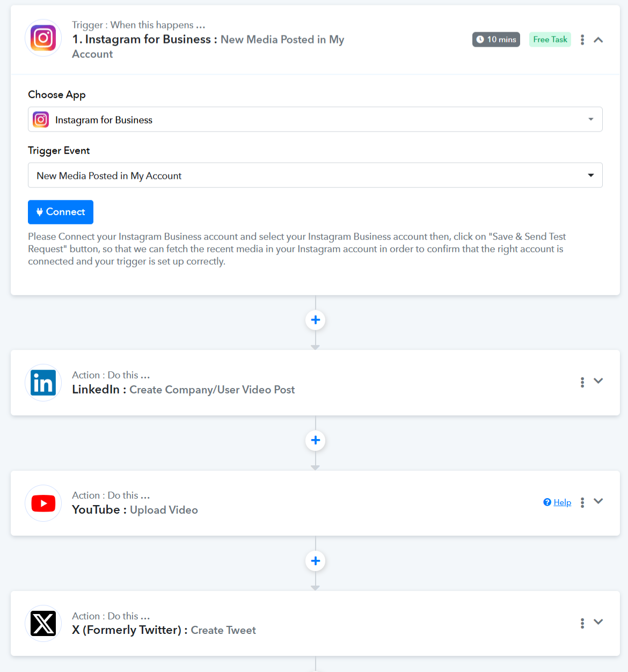Add a step between LinkedIn and YouTube

pos(316,440)
